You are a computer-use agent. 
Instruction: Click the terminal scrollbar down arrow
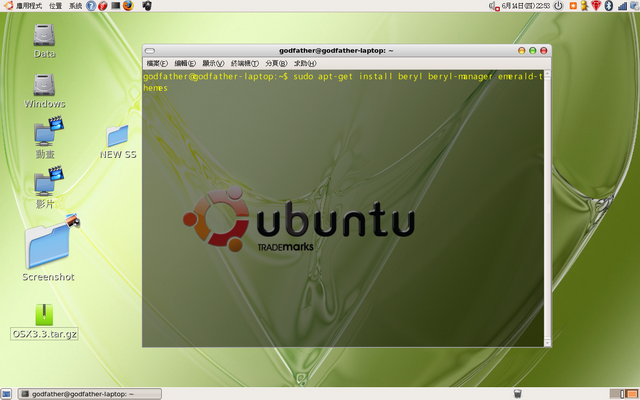click(x=547, y=343)
